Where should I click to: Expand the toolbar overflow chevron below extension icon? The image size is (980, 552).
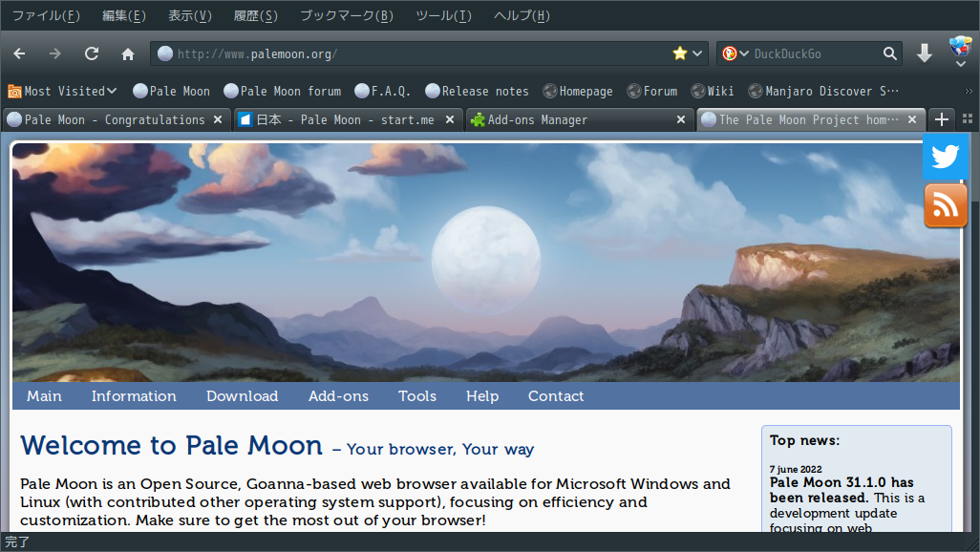click(961, 64)
